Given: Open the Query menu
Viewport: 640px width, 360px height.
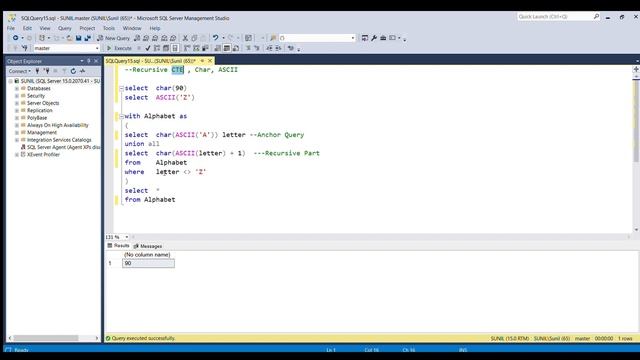Looking at the screenshot, I should point(64,28).
